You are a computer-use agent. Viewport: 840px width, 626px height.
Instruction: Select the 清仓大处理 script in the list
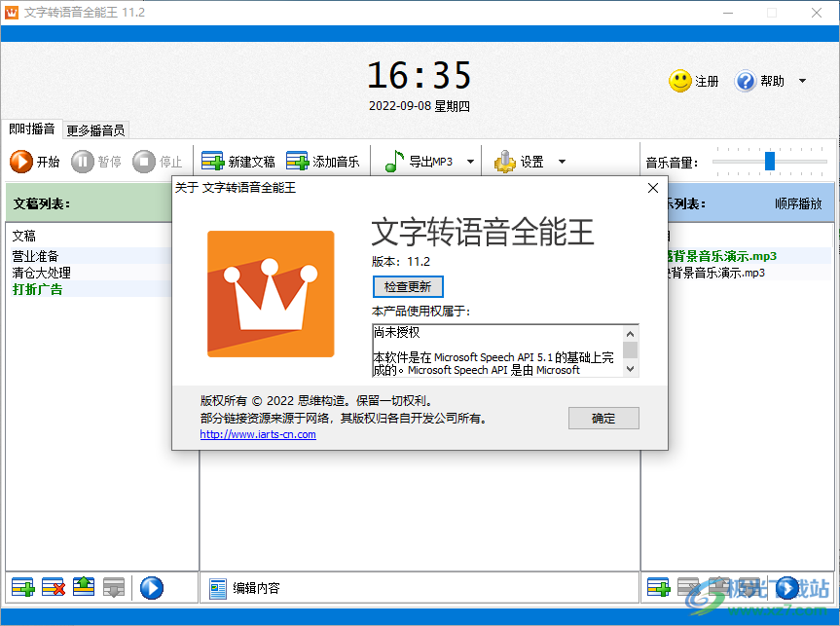(x=42, y=273)
